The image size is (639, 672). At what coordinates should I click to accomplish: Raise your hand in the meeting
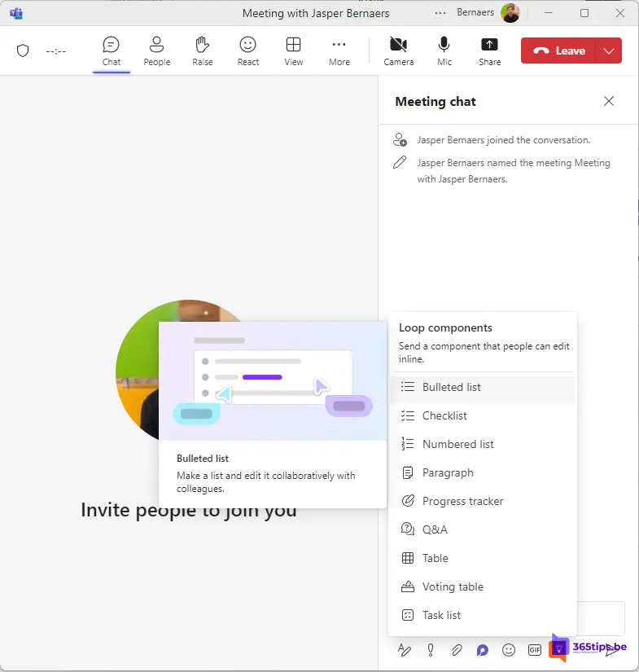203,51
